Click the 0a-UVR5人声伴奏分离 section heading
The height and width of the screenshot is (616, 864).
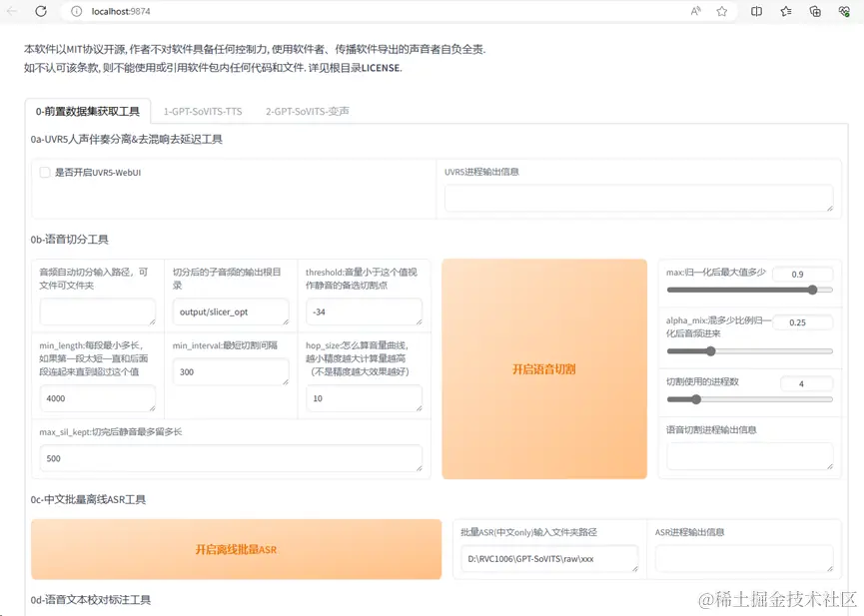coord(126,140)
